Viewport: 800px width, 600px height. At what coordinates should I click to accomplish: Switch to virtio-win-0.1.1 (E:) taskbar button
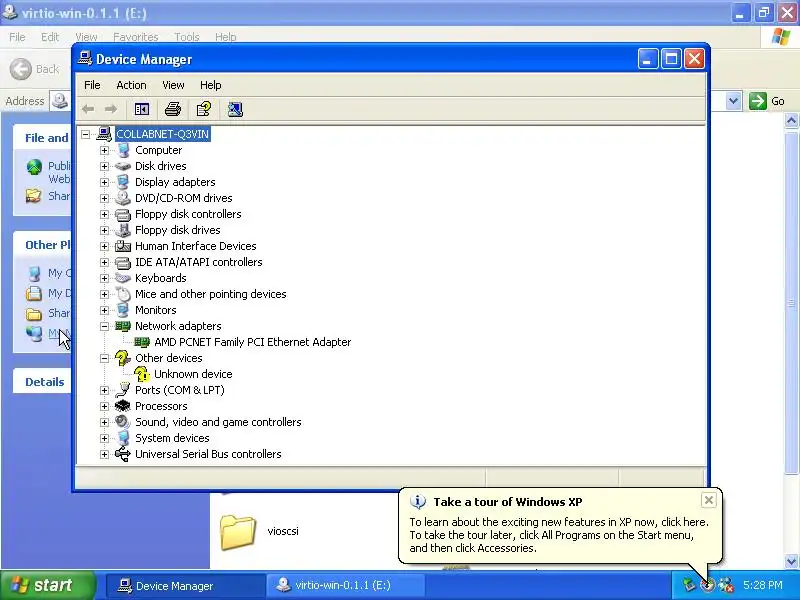346,585
